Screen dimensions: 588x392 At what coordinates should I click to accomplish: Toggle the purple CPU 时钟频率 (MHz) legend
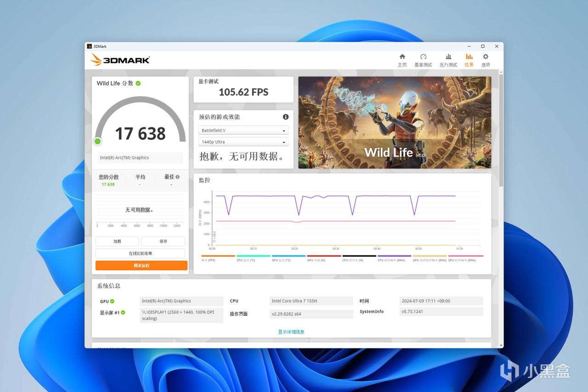[x=394, y=258]
